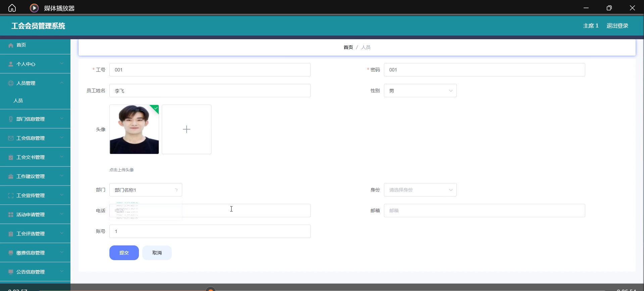
Task: Click the 工号 input field
Action: [210, 70]
